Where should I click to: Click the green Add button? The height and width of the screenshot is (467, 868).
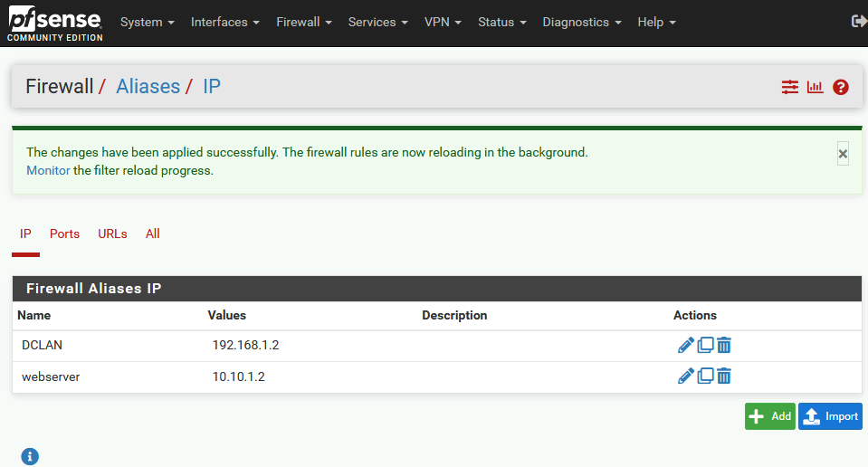(770, 416)
